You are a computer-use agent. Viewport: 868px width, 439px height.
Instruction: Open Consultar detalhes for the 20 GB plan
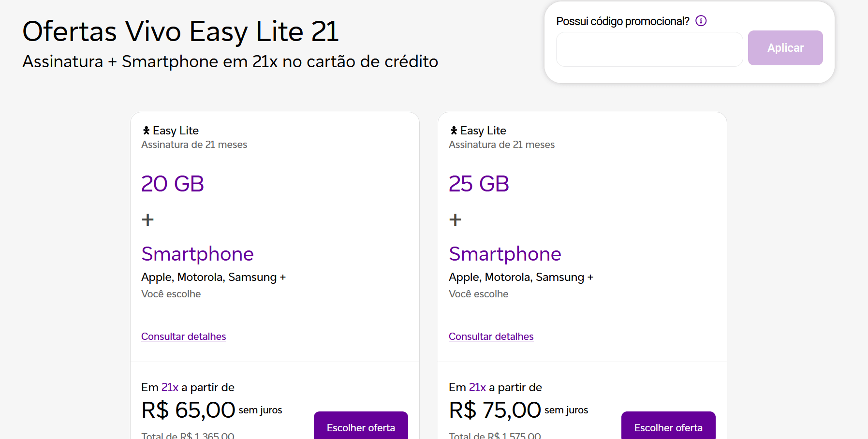[183, 337]
